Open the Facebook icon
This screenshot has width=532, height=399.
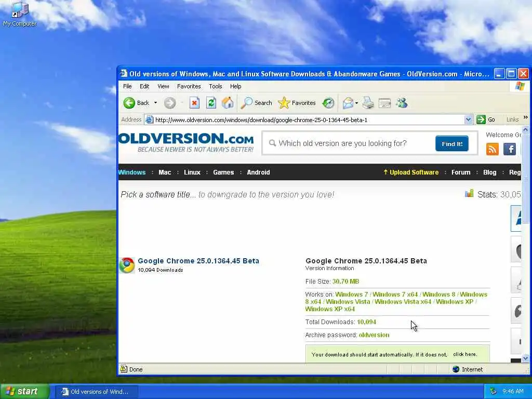click(x=510, y=149)
